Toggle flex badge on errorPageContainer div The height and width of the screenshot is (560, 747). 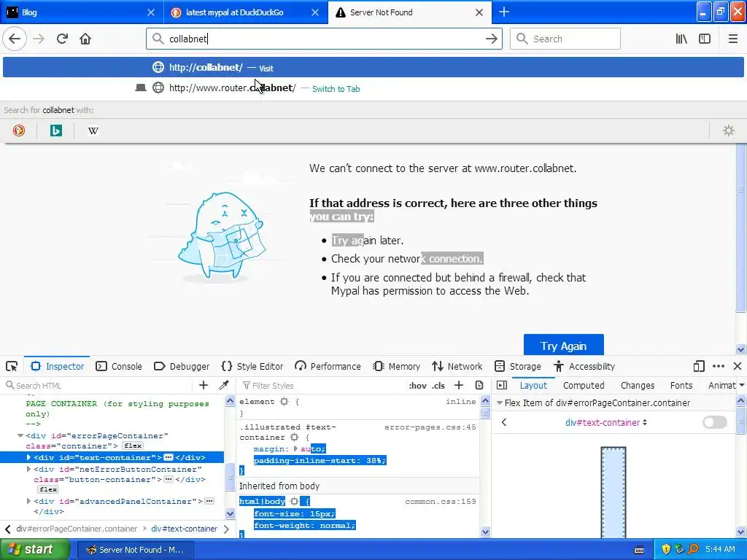[133, 446]
